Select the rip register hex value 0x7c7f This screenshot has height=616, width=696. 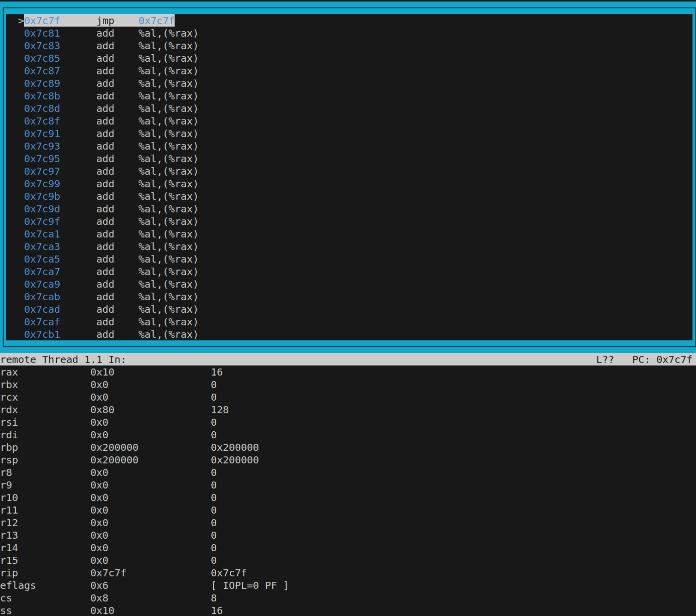pyautogui.click(x=108, y=573)
